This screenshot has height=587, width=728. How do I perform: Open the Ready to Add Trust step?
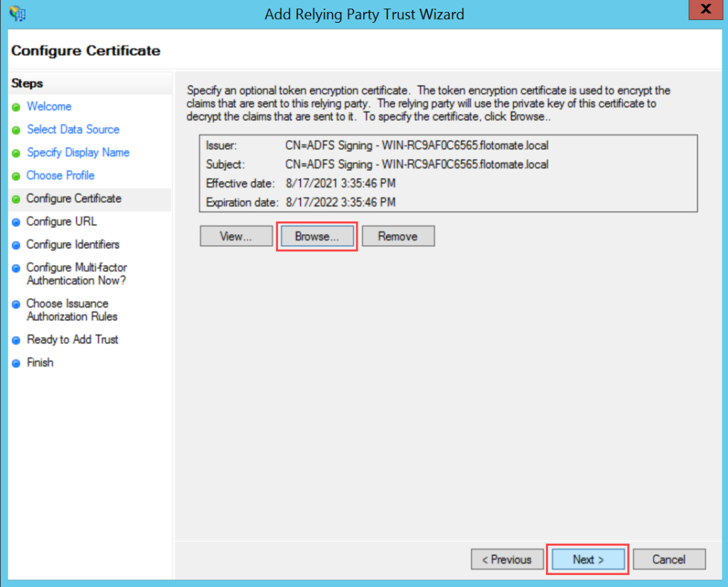click(x=73, y=339)
